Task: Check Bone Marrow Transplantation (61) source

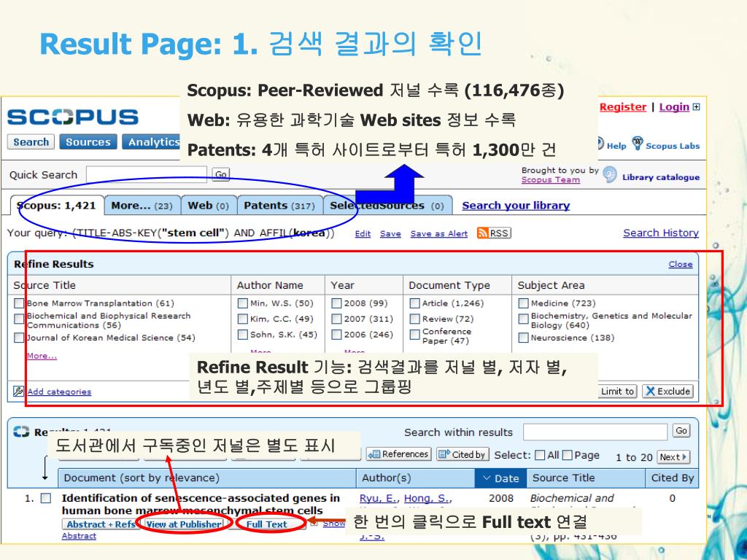Action: (18, 303)
